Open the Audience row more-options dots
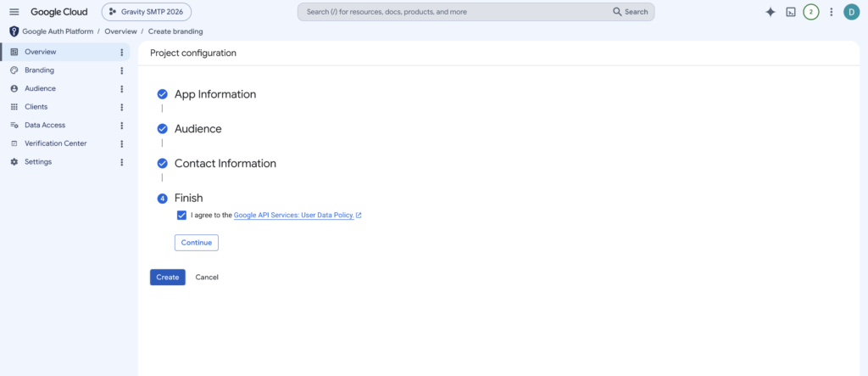This screenshot has height=376, width=868. pyautogui.click(x=122, y=89)
